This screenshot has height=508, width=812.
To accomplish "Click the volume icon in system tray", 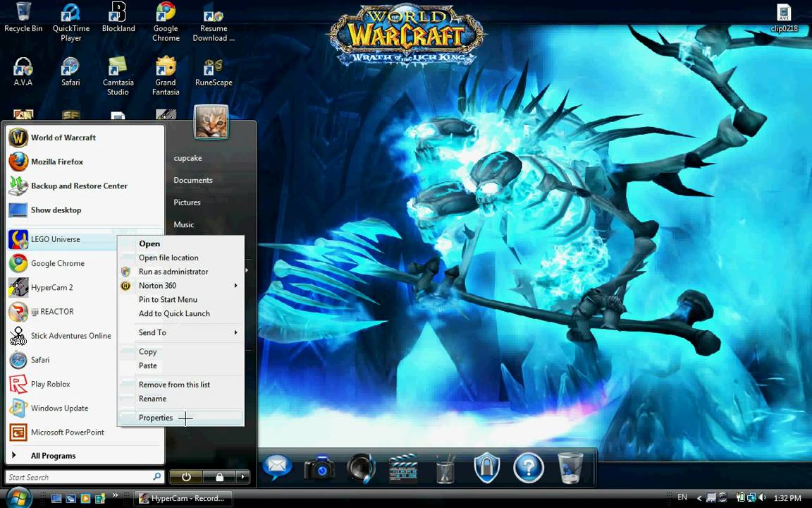I will point(762,497).
